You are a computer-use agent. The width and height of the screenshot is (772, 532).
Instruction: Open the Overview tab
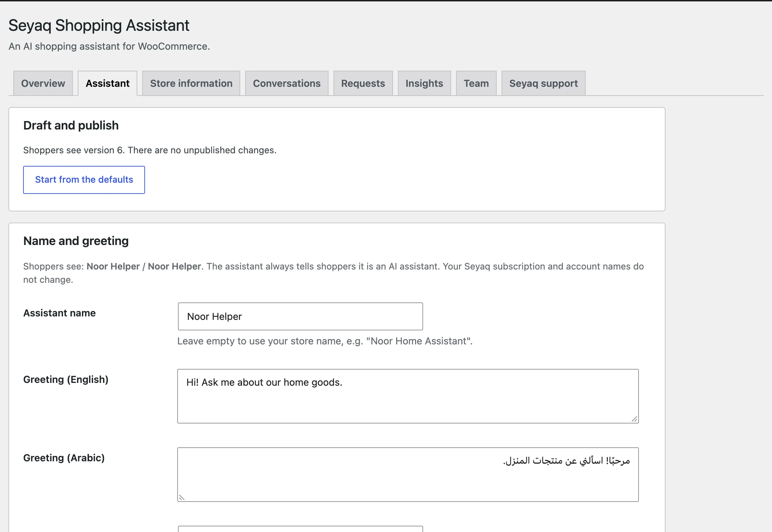click(x=43, y=83)
